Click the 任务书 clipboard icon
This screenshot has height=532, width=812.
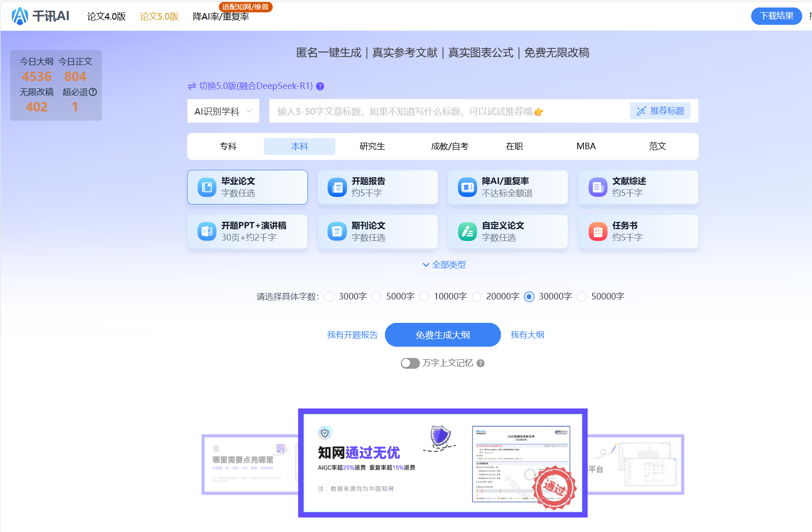click(598, 232)
